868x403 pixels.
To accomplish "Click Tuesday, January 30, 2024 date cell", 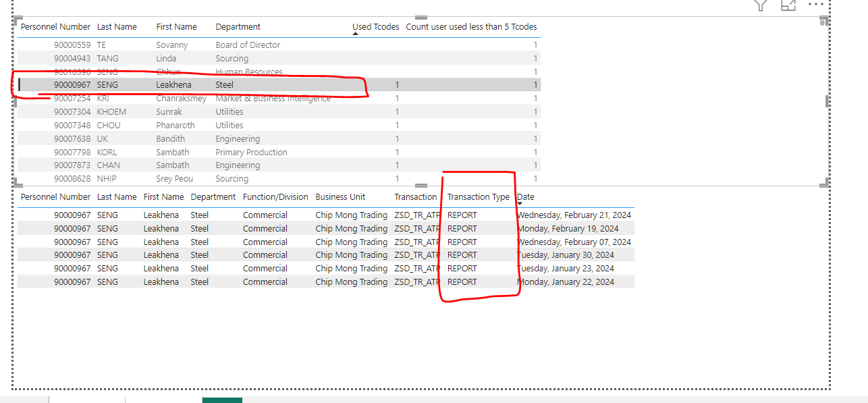I will click(x=566, y=255).
